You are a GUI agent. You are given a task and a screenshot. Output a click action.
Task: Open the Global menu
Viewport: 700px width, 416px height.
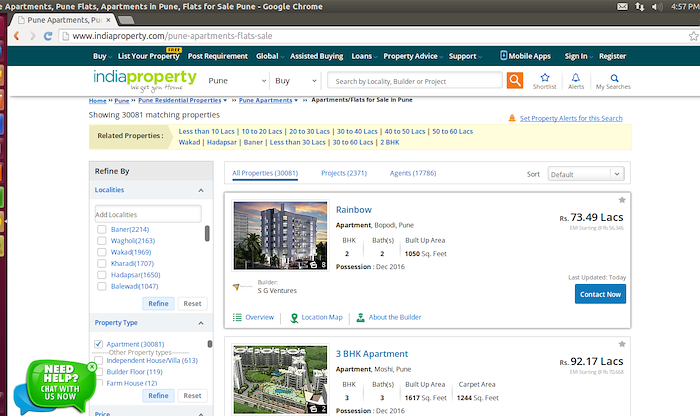click(270, 56)
